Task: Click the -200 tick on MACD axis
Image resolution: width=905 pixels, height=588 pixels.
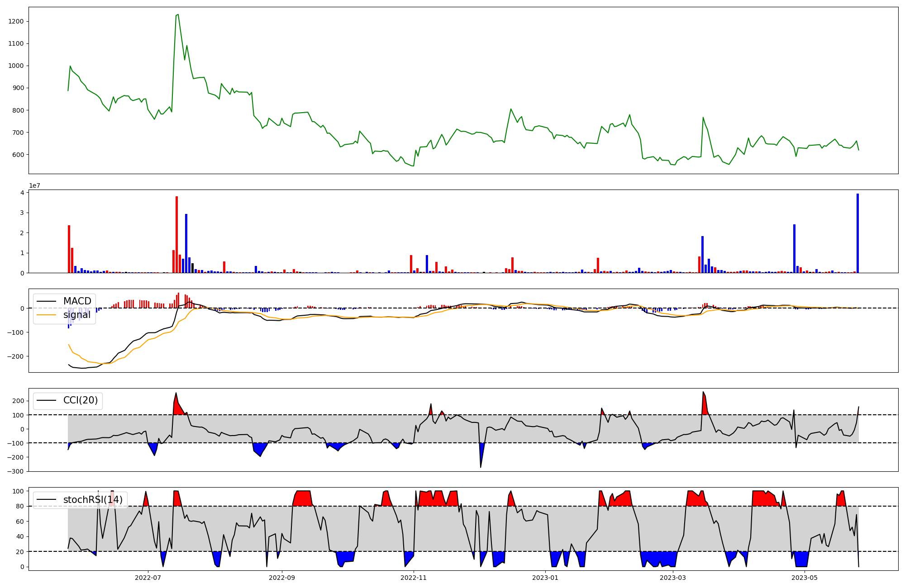Action: pyautogui.click(x=14, y=356)
